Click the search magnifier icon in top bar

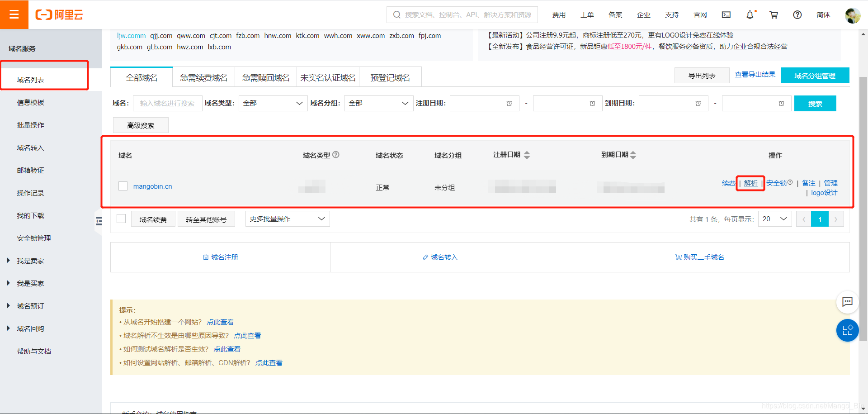pos(397,15)
